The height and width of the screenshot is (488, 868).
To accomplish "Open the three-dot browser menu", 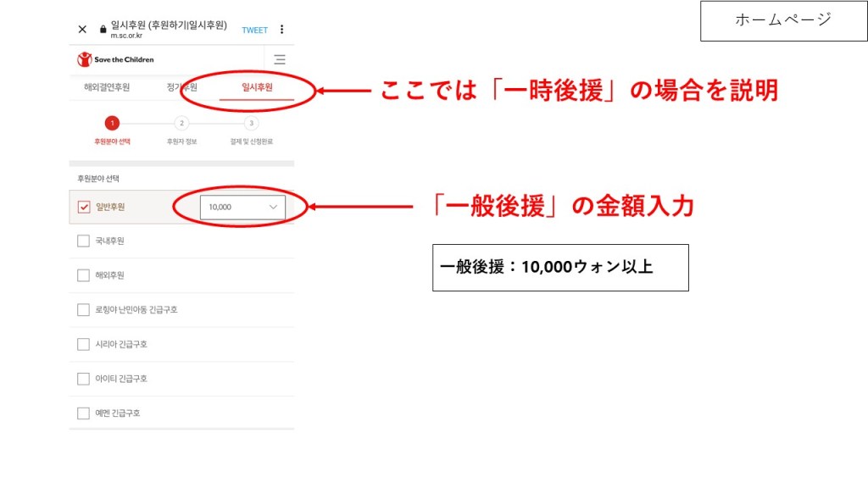I will [x=282, y=30].
